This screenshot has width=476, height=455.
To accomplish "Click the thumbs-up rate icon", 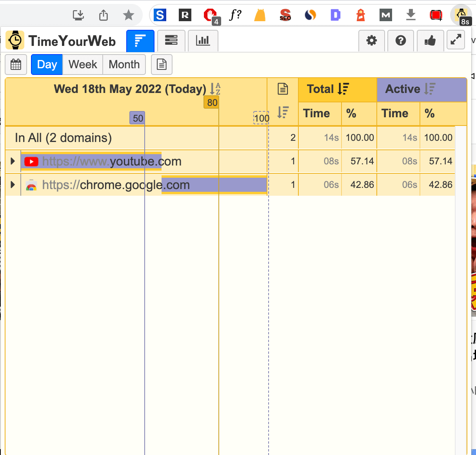I will pos(430,40).
